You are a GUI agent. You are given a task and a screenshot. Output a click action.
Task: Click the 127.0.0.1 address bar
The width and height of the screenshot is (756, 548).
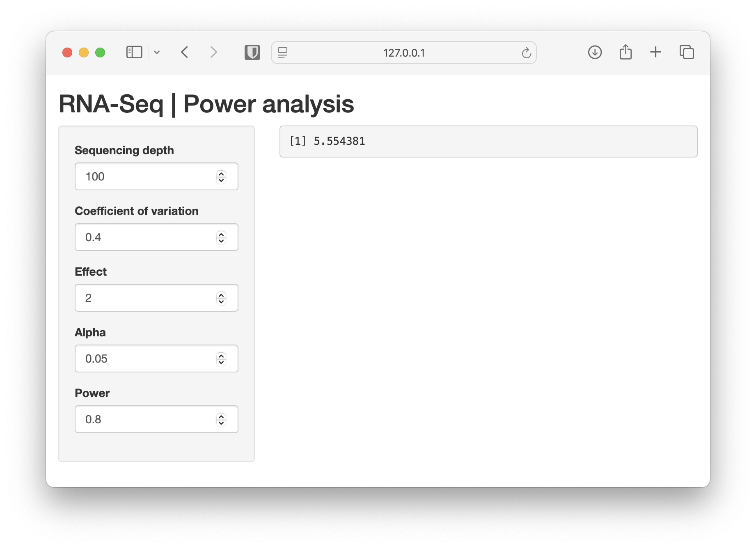click(404, 53)
